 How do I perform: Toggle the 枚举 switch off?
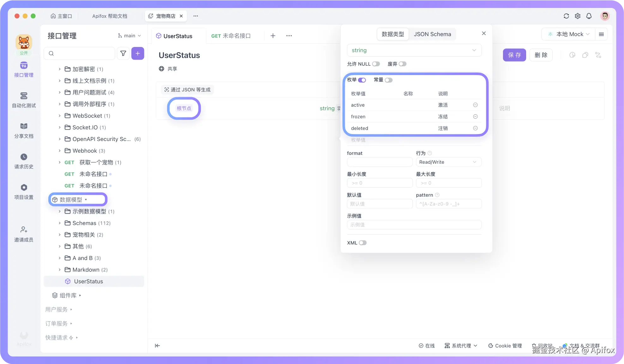click(362, 80)
